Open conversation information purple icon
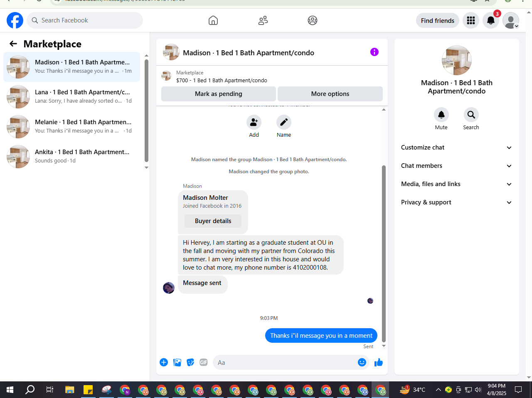Viewport: 532px width, 398px height. (x=374, y=52)
